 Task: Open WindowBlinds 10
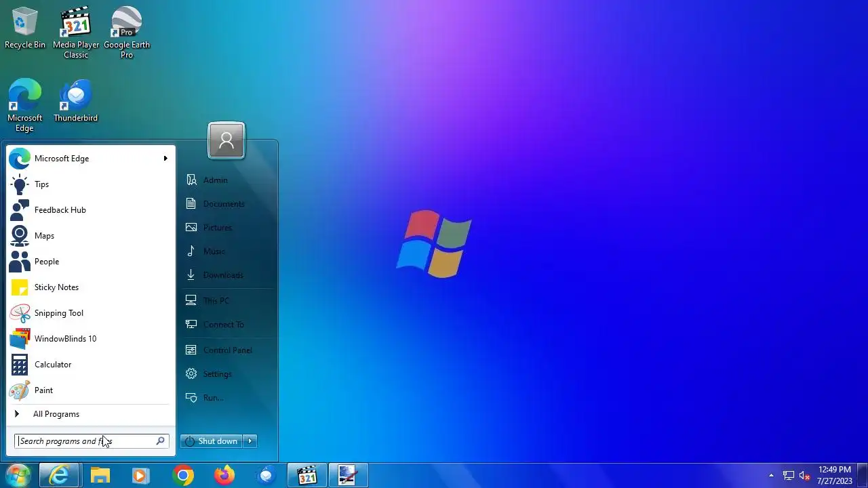click(x=90, y=339)
